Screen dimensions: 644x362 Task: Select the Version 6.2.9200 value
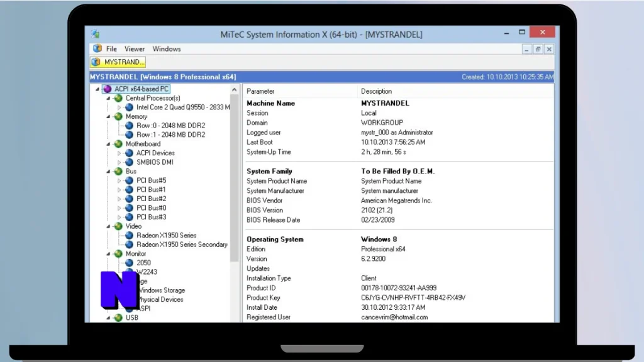(x=374, y=259)
